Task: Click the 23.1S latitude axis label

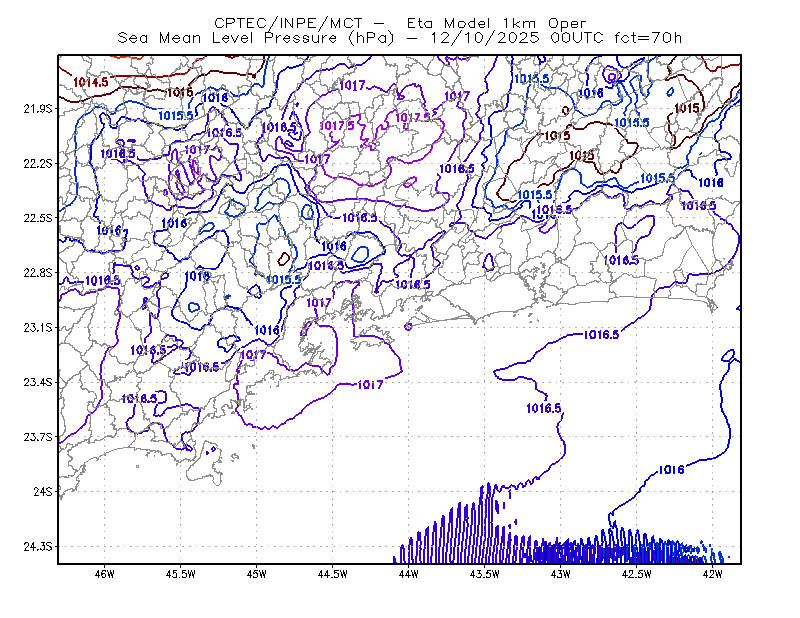Action: point(38,328)
